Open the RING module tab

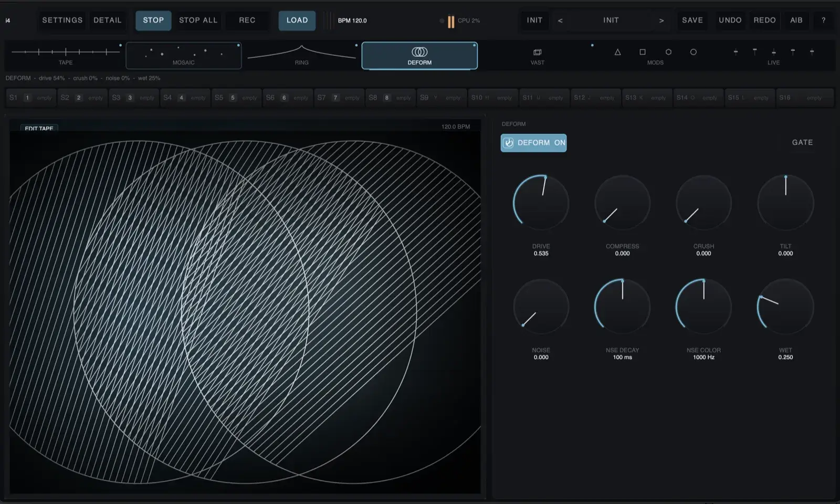tap(301, 56)
